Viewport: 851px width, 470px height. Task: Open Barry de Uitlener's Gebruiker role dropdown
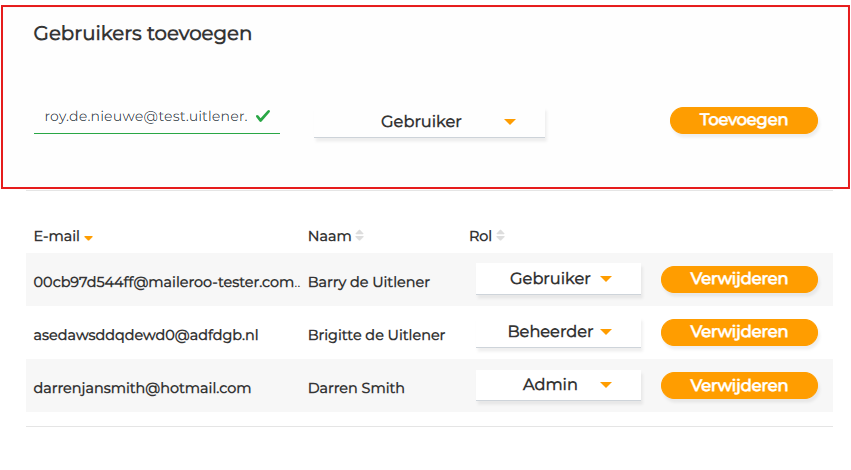[x=557, y=279]
